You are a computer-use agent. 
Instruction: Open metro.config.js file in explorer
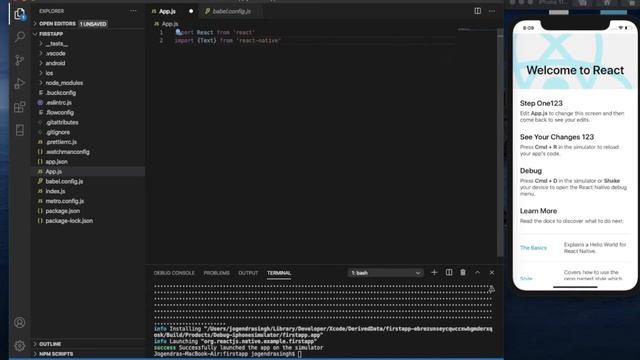(64, 201)
